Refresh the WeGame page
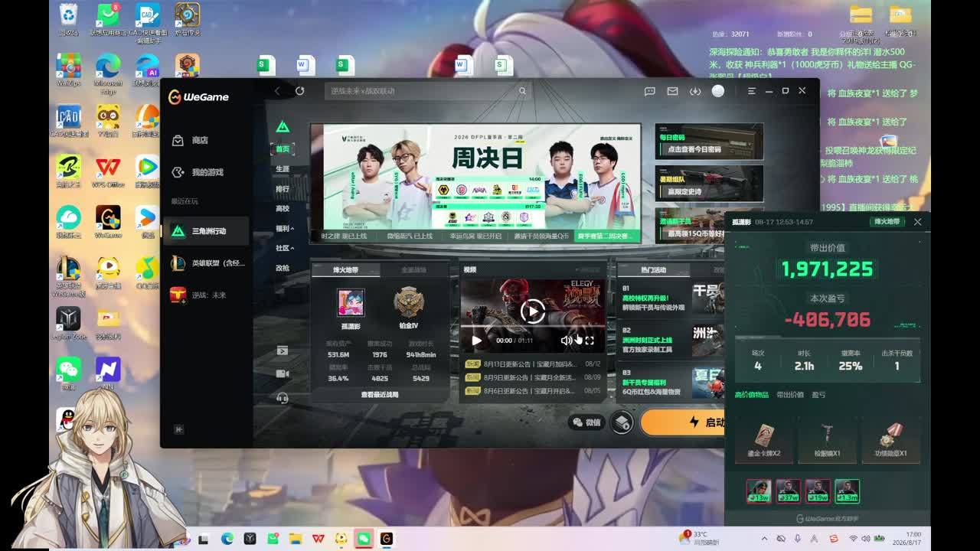Screen dimensions: 980x551 click(299, 91)
